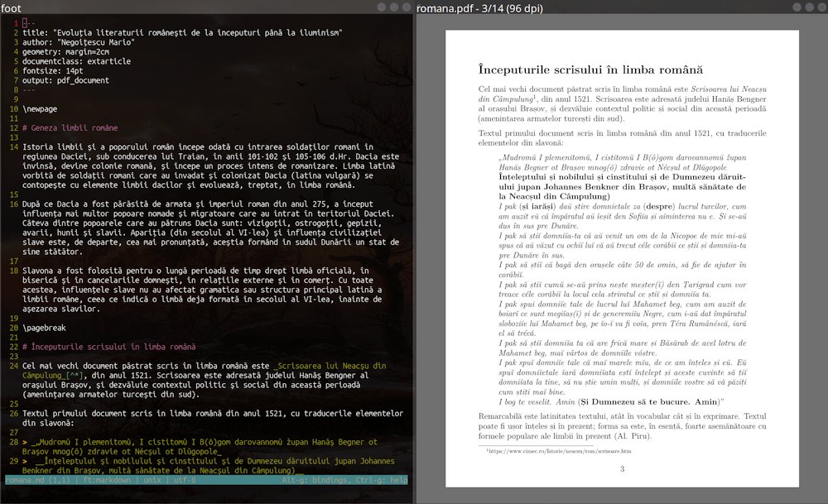
Task: Click the 'utf-8' encoding status entry
Action: click(x=185, y=480)
